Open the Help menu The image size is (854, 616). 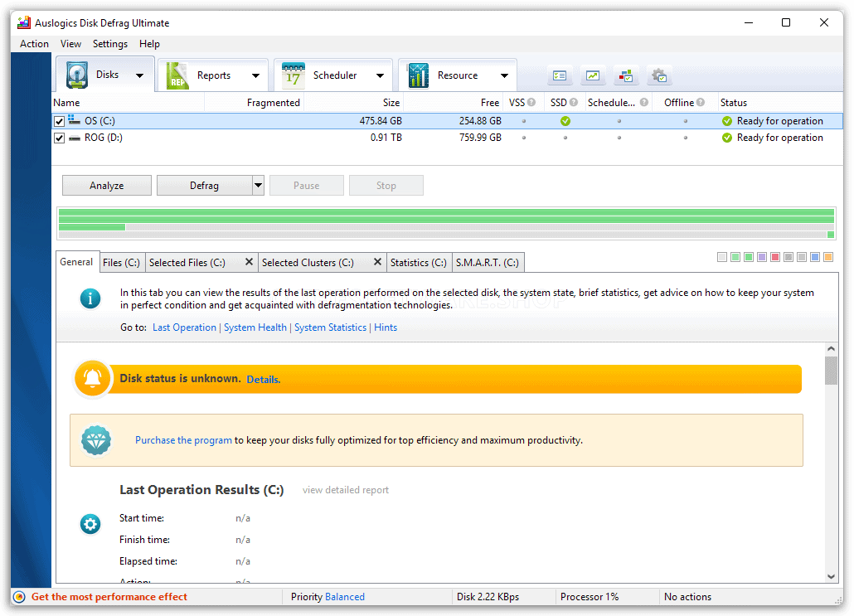pos(149,44)
